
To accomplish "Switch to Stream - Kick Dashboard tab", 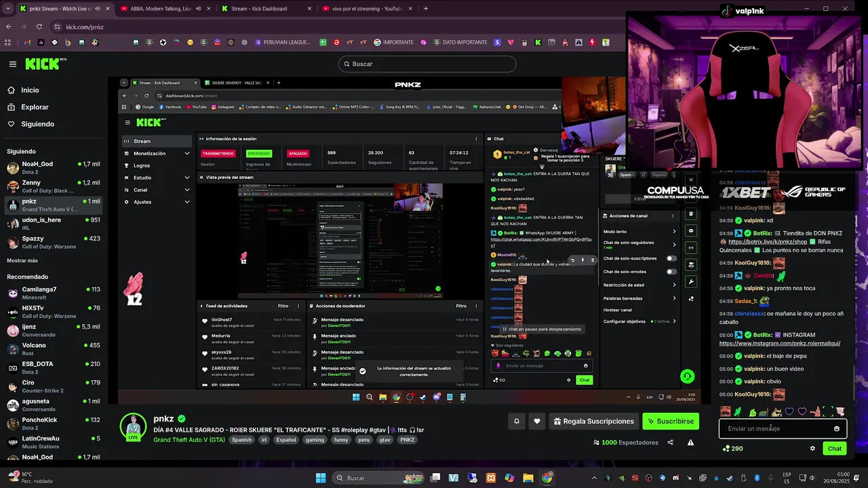I will coord(267,9).
